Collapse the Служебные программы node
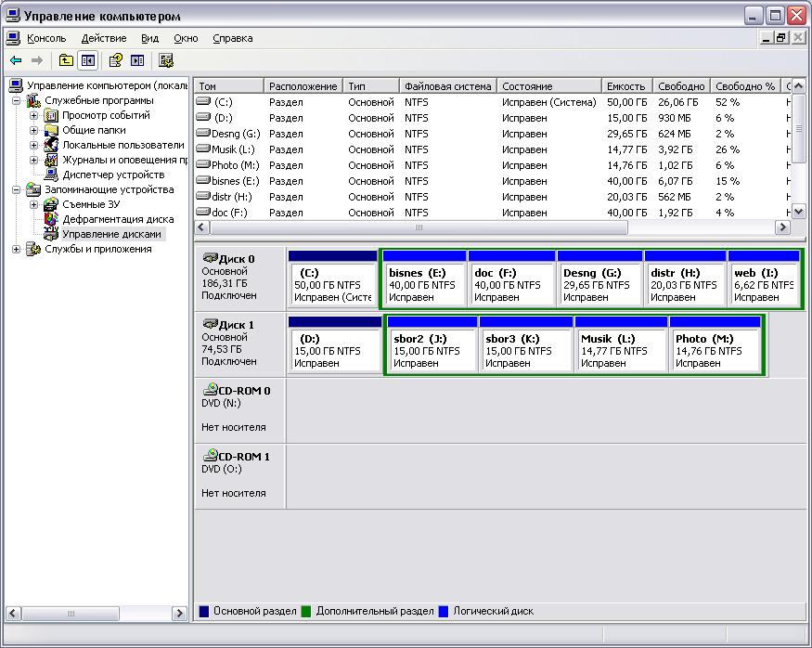Viewport: 812px width, 648px height. pyautogui.click(x=17, y=100)
